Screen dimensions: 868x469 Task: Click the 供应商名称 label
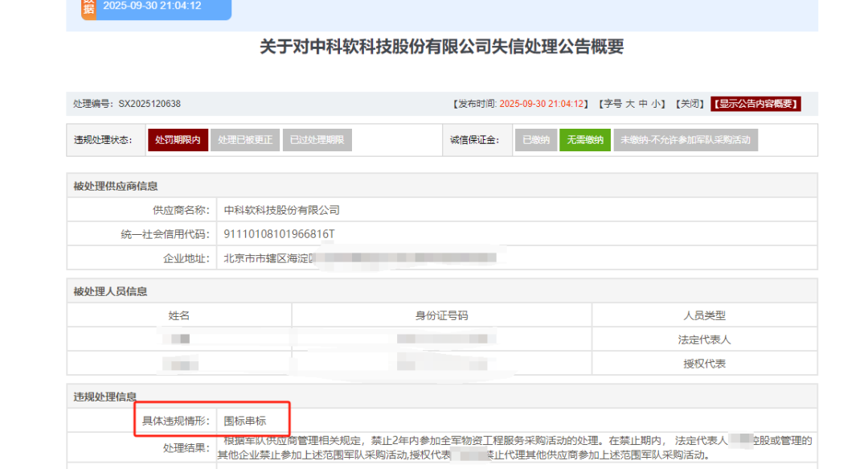click(181, 210)
